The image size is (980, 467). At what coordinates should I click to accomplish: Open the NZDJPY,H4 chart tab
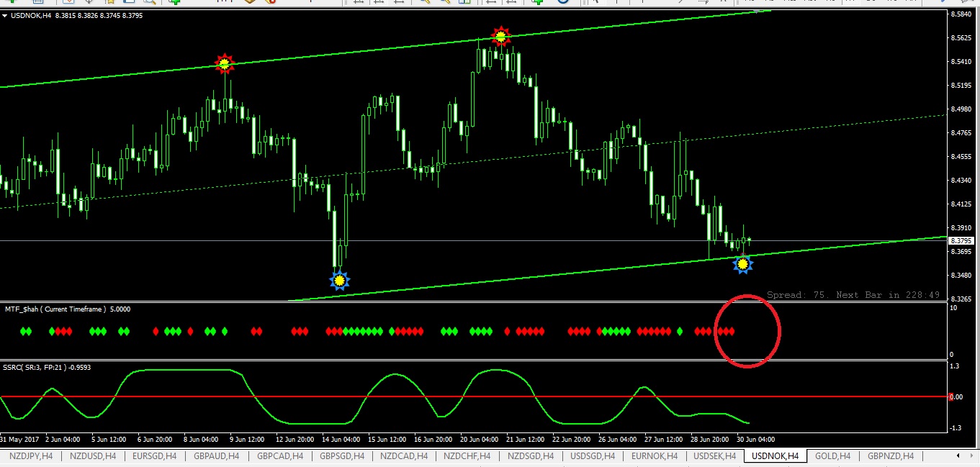[31, 456]
